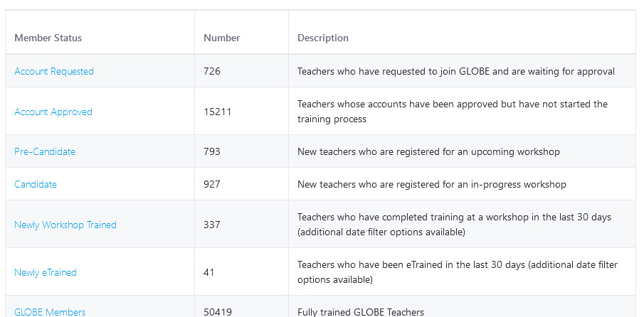
Task: Click the 726 count for Account Requested
Action: point(212,71)
